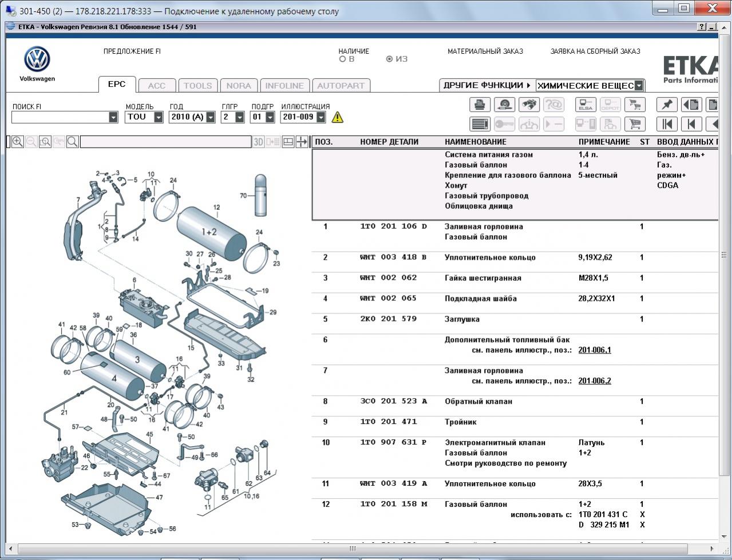Click the НОМЕР ДЕТАЛИ column header
This screenshot has height=560, width=732.
(x=389, y=142)
